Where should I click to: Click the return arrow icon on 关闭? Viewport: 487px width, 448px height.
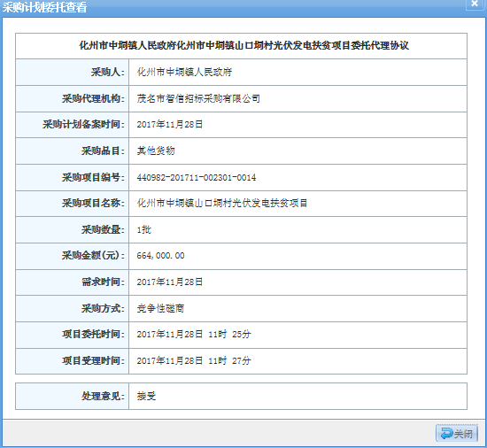446,434
